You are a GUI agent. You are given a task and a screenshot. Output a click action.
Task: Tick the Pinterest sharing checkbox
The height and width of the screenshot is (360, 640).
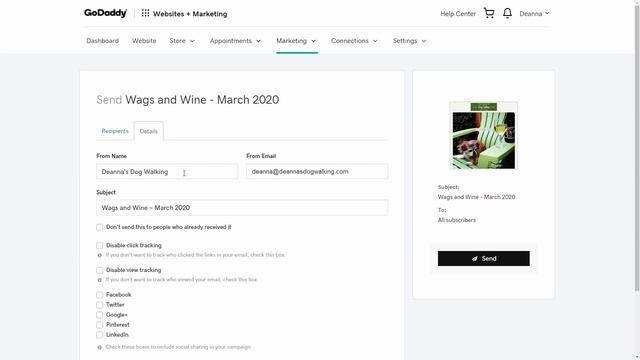click(100, 325)
